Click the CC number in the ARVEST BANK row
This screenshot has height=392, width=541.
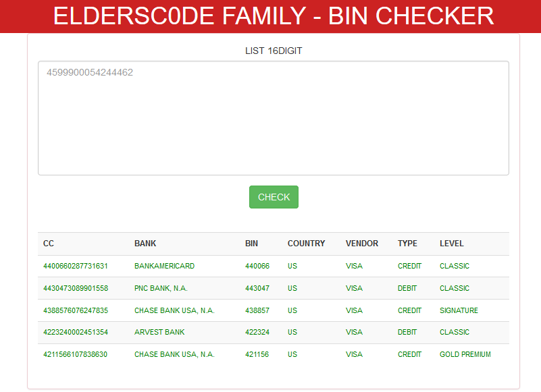pos(76,332)
